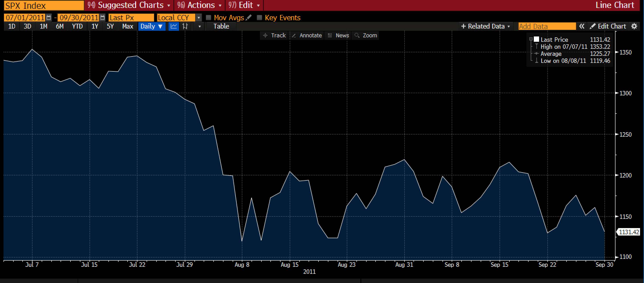Viewport: 644px width, 283px height.
Task: Open the end date calendar picker
Action: 103,18
